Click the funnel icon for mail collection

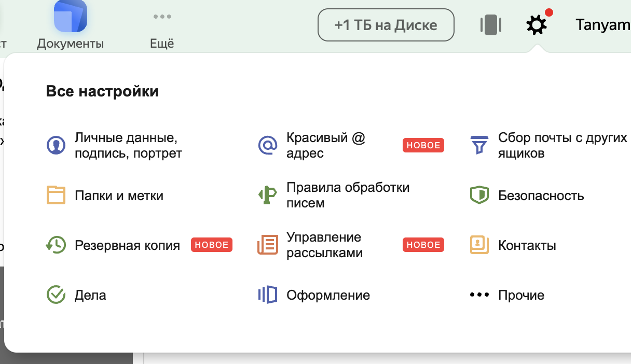pos(479,145)
